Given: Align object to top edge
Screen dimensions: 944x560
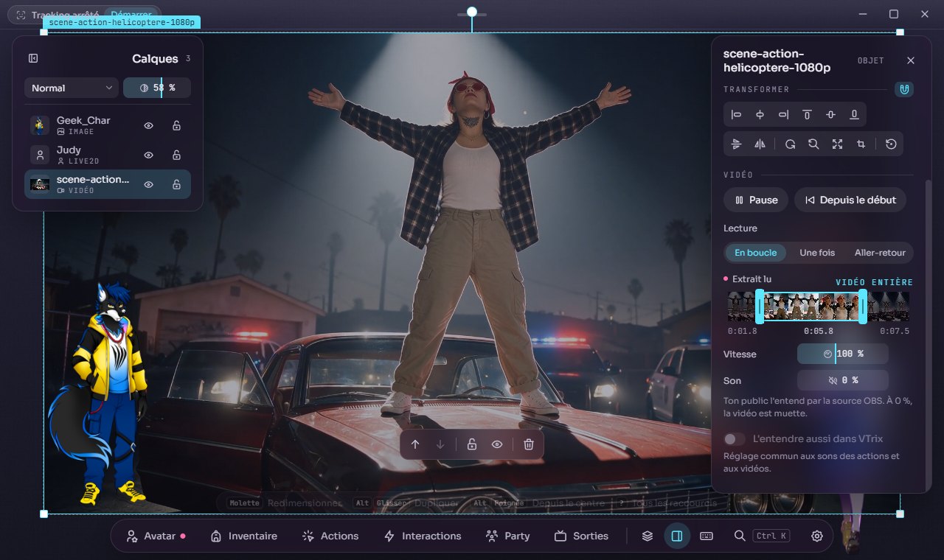Looking at the screenshot, I should [x=807, y=114].
